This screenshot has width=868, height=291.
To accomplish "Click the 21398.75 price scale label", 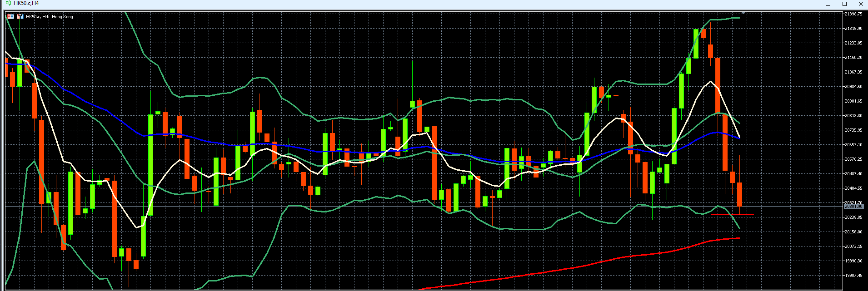I will tap(853, 14).
